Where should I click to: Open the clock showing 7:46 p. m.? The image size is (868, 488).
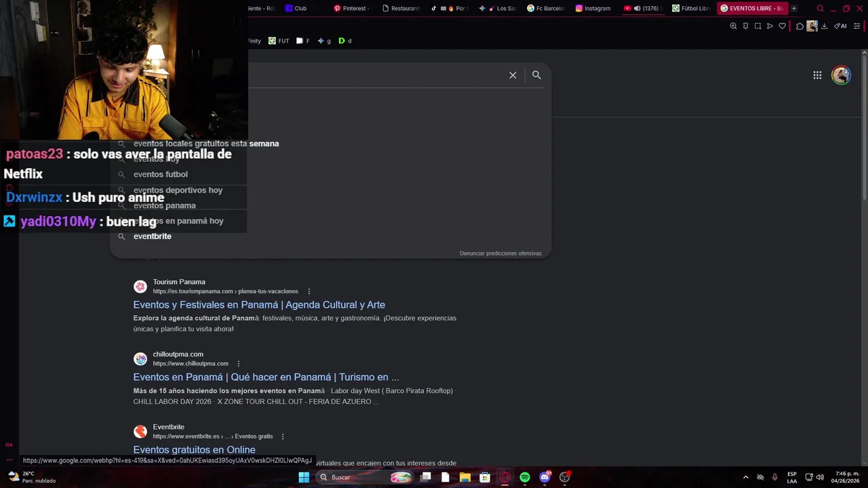click(847, 477)
